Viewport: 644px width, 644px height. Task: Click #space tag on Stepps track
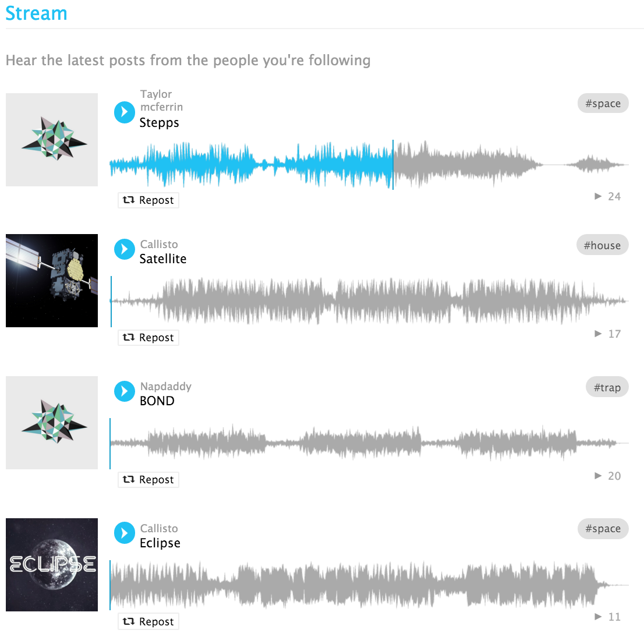point(603,104)
